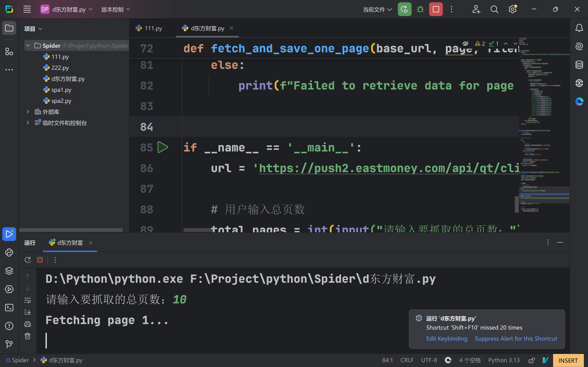
Task: Clear console output with the trash icon
Action: click(28, 336)
